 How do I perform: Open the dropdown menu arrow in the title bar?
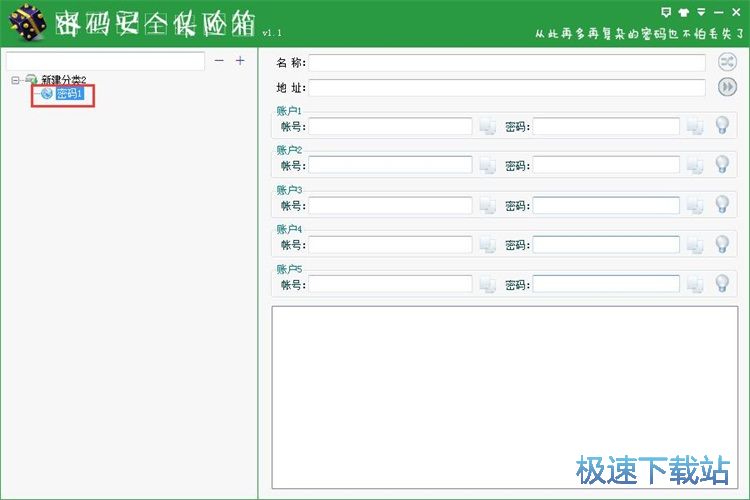pyautogui.click(x=701, y=11)
